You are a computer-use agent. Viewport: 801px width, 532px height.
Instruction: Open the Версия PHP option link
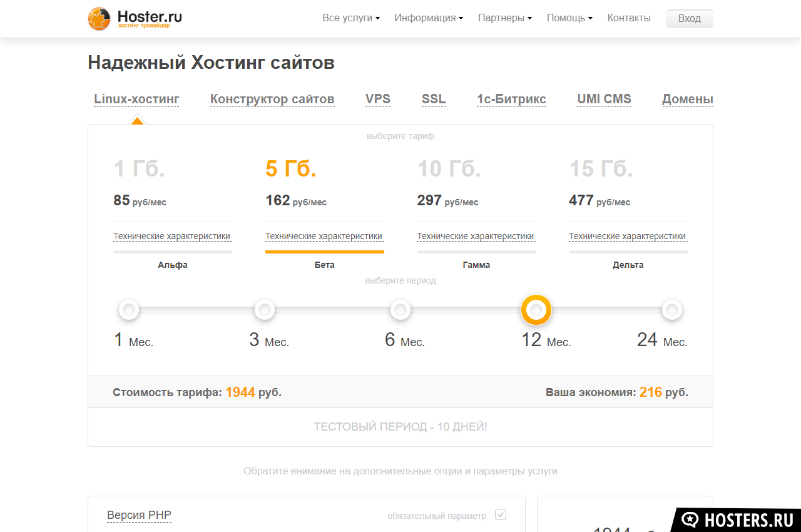click(139, 515)
